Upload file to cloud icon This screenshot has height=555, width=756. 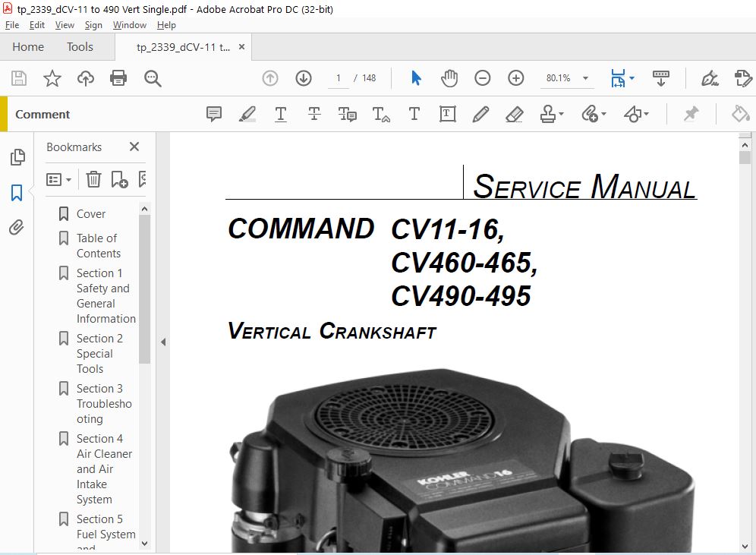(85, 78)
